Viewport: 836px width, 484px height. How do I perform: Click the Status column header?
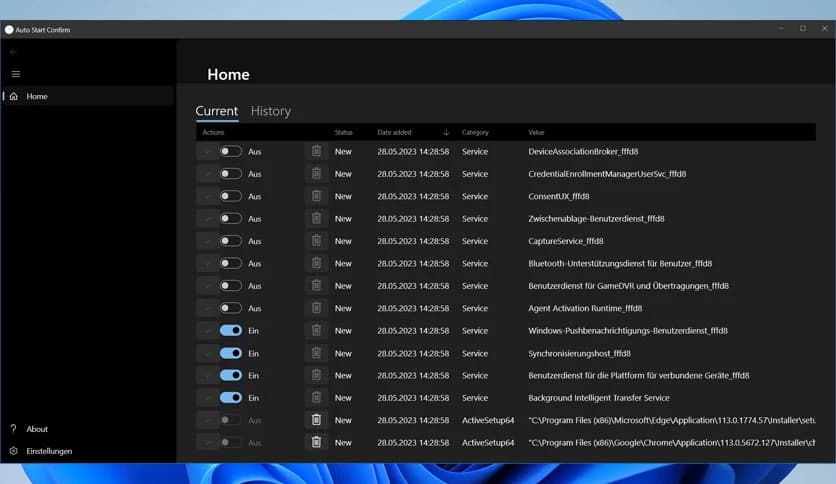pos(343,132)
